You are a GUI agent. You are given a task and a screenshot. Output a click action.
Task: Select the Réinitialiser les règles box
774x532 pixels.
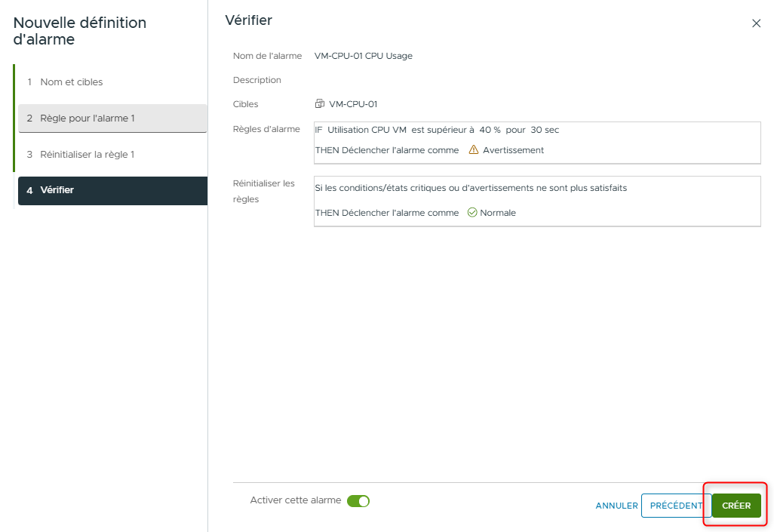coord(536,201)
